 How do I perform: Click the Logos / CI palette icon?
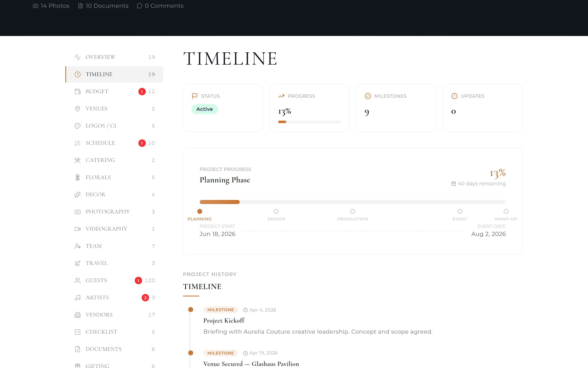pos(78,126)
